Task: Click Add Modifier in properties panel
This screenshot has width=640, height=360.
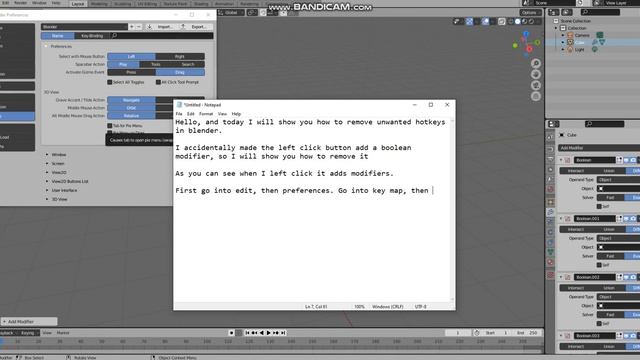Action: [x=599, y=148]
